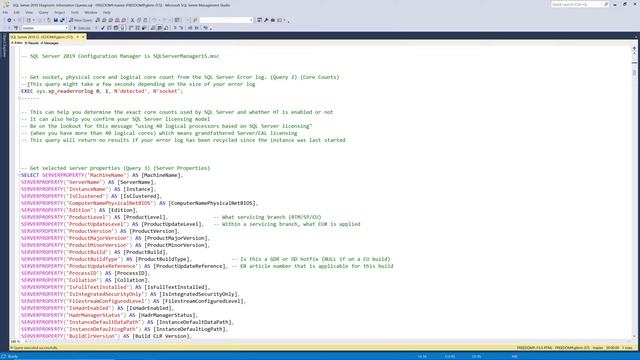The width and height of the screenshot is (640, 360).
Task: Click the Copy icon in toolbar
Action: click(139, 20)
